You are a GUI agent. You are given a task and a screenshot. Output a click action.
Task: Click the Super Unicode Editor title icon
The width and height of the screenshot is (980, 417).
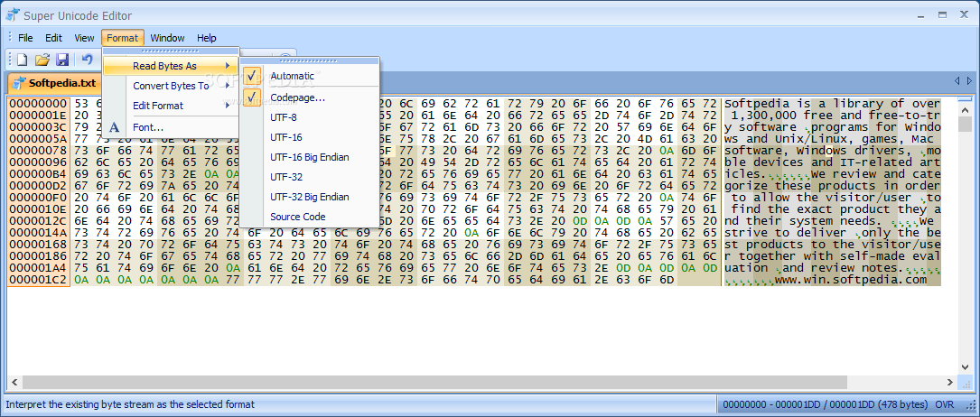12,15
